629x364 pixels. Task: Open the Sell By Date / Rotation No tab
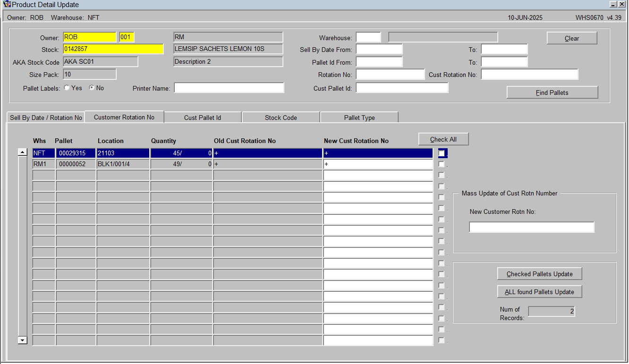(46, 118)
